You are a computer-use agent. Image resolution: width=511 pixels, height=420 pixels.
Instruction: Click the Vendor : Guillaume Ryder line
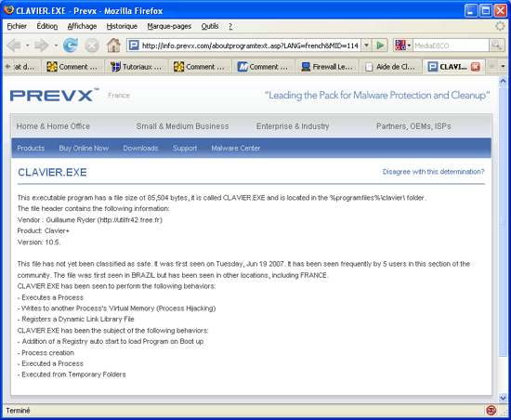[x=90, y=220]
